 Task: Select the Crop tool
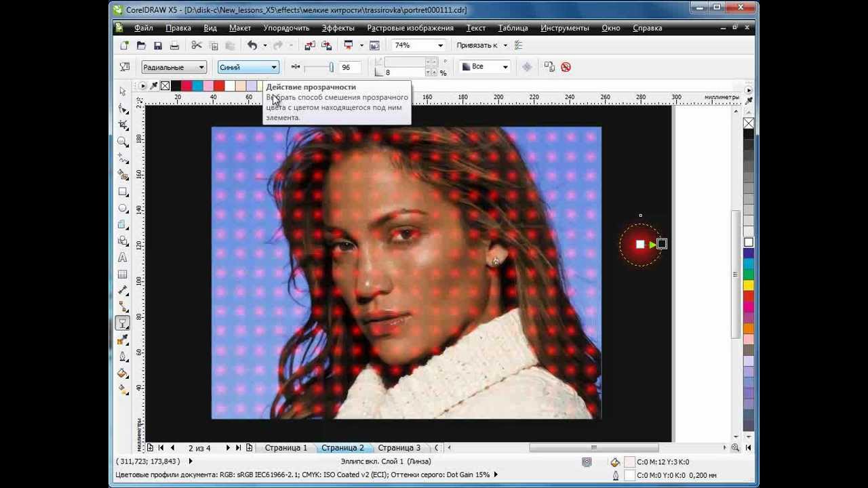point(123,125)
